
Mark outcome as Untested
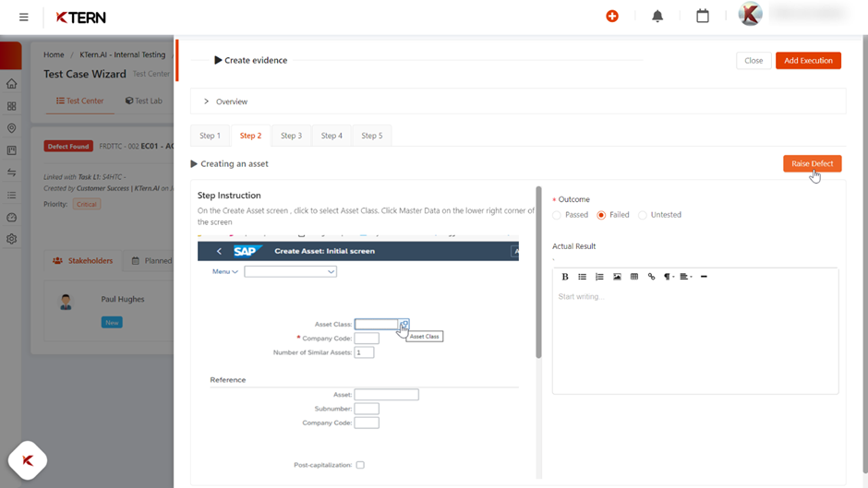(643, 215)
